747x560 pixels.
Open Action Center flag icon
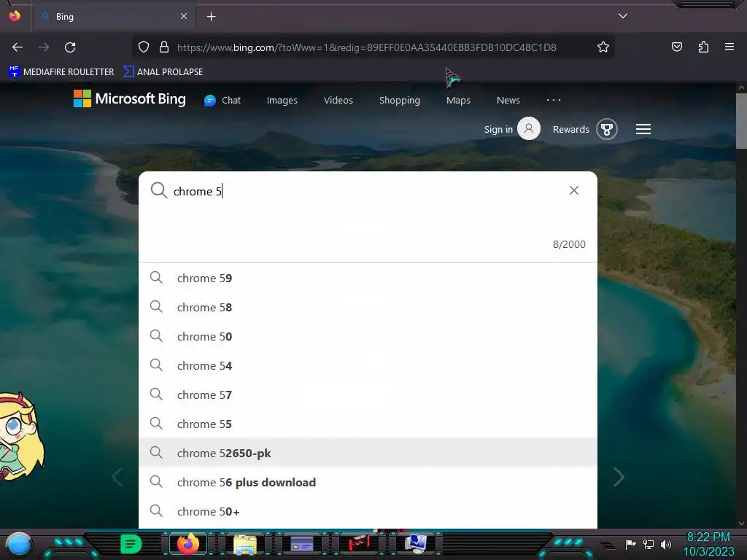(x=631, y=544)
